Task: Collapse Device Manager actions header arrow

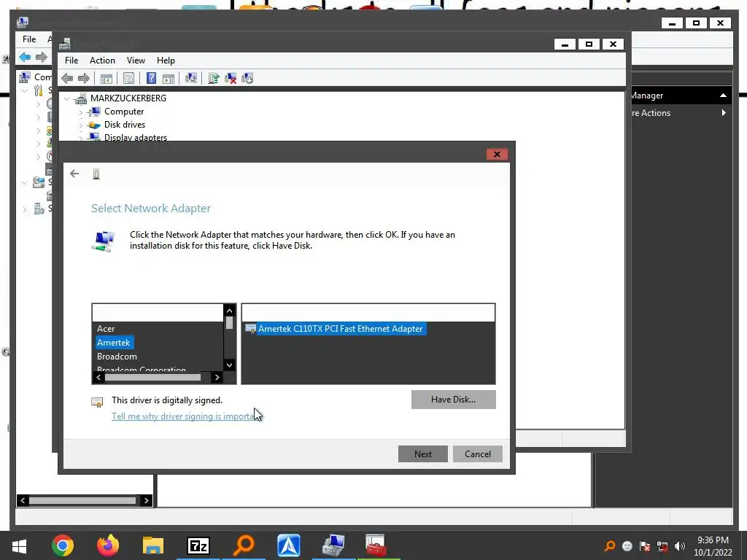Action: pos(723,96)
